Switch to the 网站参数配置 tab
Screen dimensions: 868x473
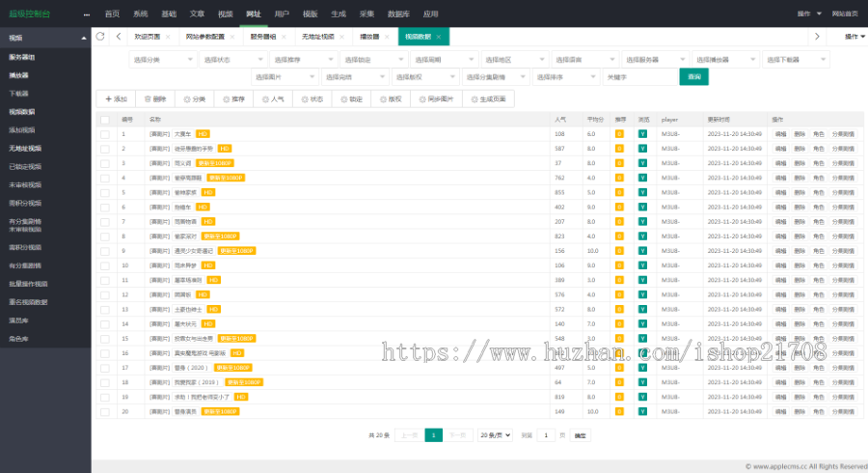(x=204, y=37)
